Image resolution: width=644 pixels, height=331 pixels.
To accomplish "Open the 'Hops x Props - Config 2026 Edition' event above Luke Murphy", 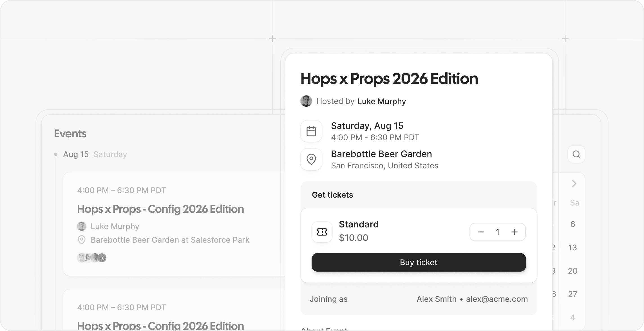I will (160, 209).
